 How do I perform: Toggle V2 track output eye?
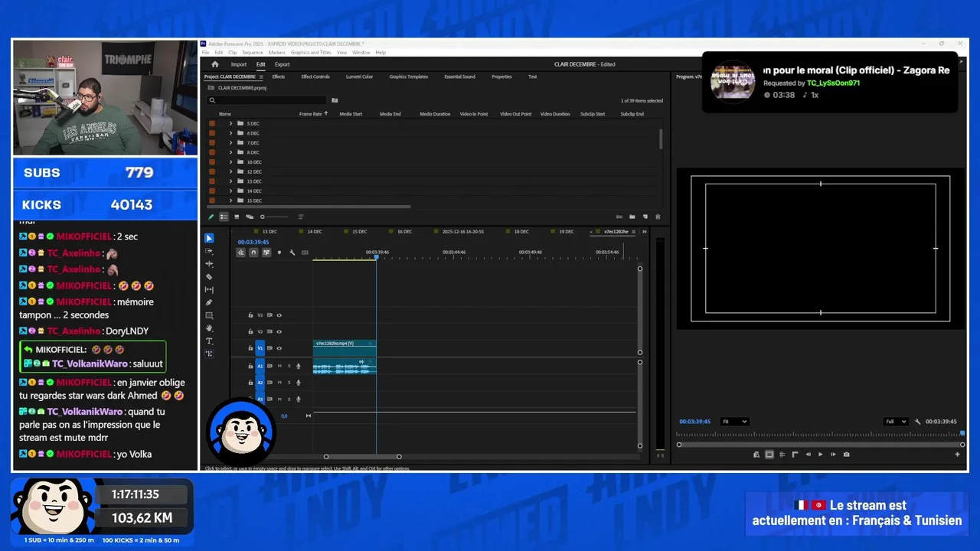coord(279,331)
